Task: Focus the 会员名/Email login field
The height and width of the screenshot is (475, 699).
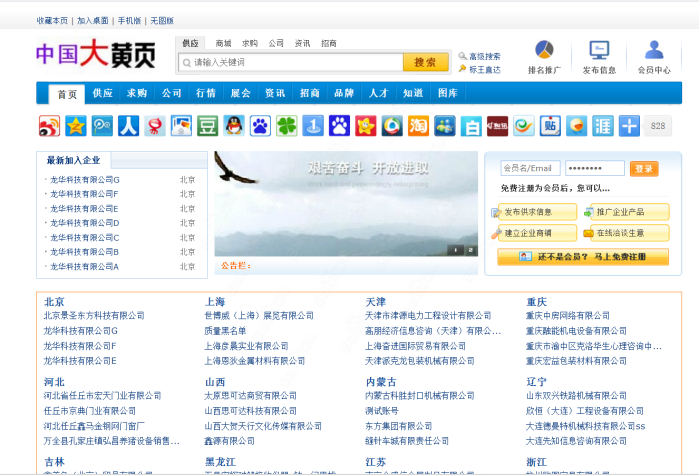Action: pyautogui.click(x=530, y=168)
